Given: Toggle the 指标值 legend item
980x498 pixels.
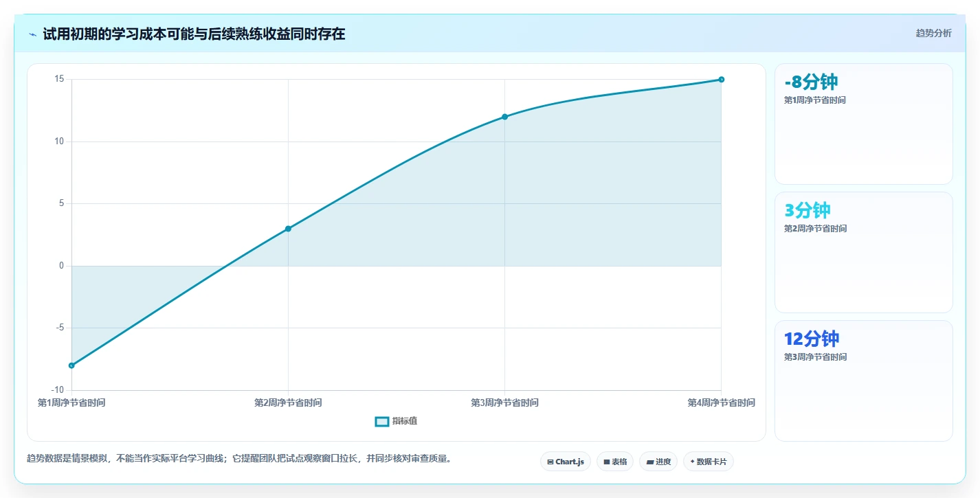Looking at the screenshot, I should coord(396,421).
